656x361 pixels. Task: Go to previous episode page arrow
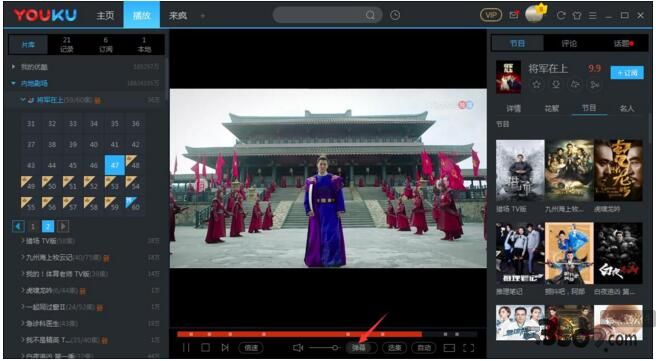(x=18, y=226)
